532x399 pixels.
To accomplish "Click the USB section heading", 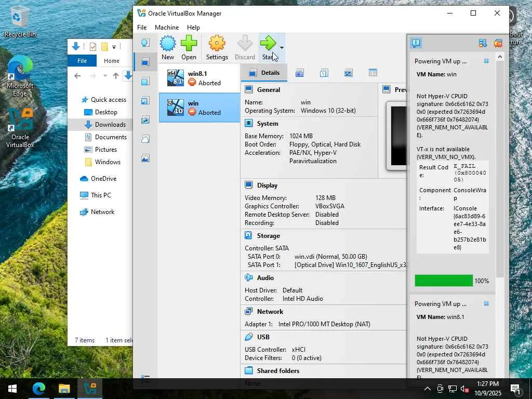I will [x=263, y=337].
